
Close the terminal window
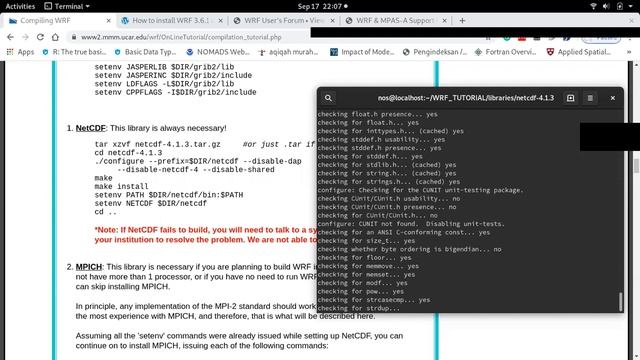coord(613,98)
